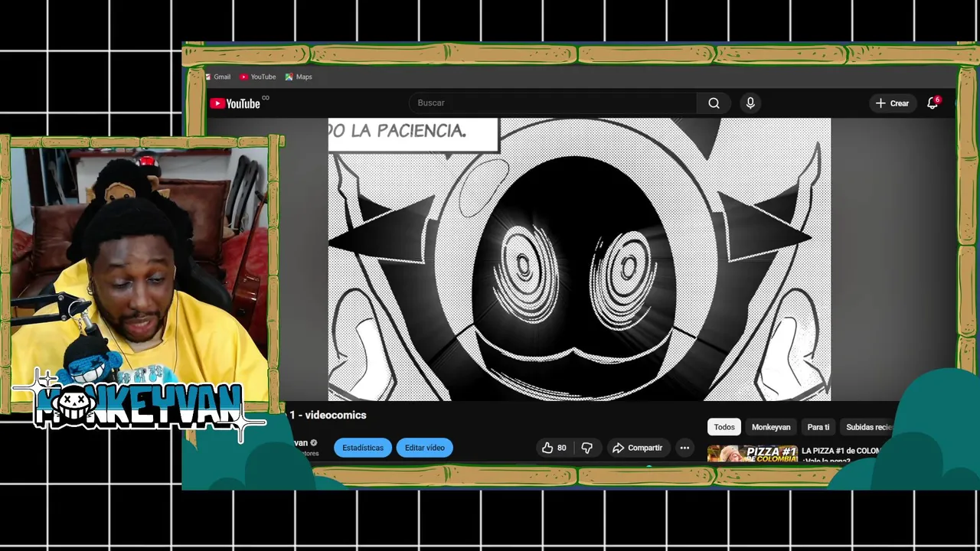Viewport: 980px width, 551px height.
Task: Dislike the video with thumbs down
Action: [587, 448]
